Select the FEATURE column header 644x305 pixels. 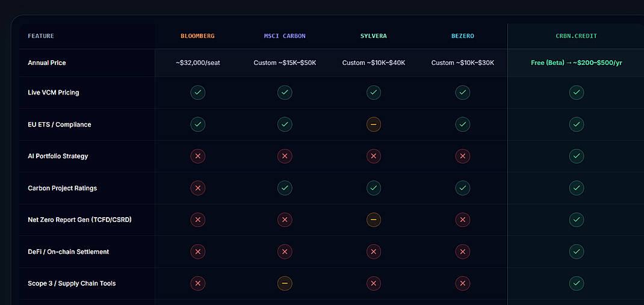coord(41,36)
